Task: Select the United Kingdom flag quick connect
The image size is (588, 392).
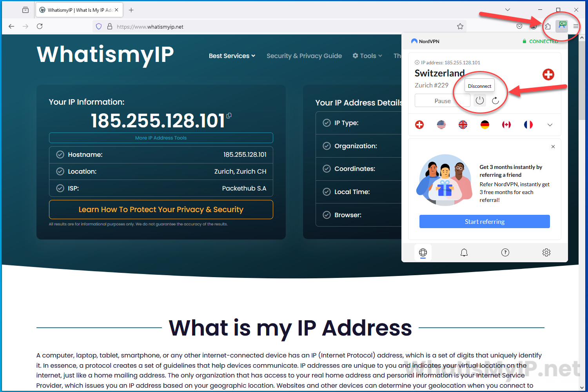Action: 463,125
